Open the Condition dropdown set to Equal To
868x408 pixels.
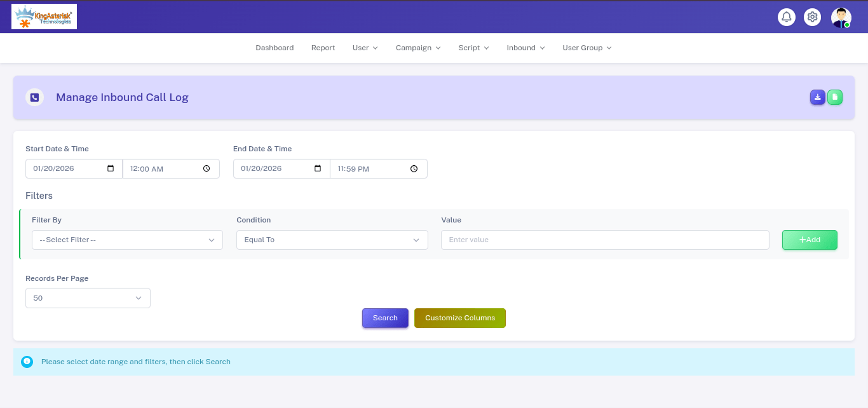tap(332, 240)
